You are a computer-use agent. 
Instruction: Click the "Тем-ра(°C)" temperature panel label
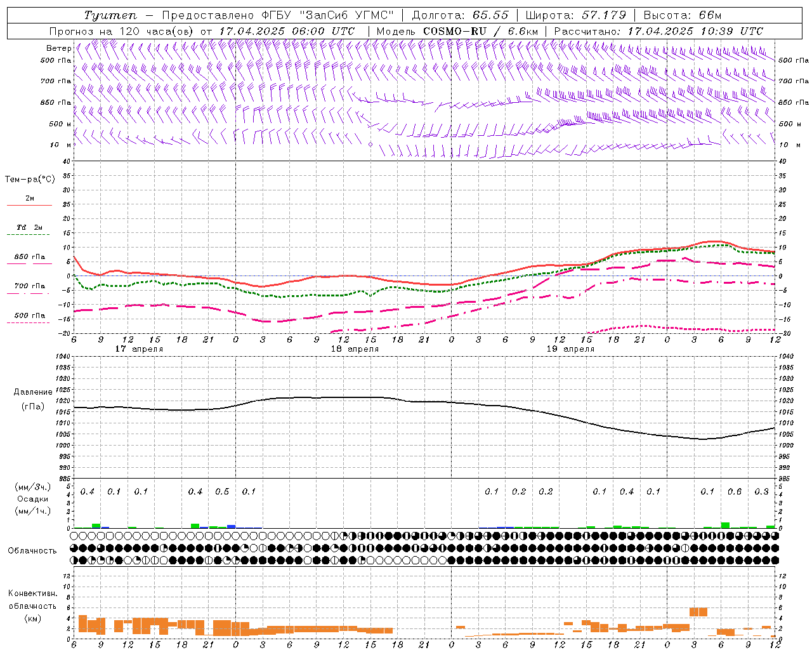(30, 180)
